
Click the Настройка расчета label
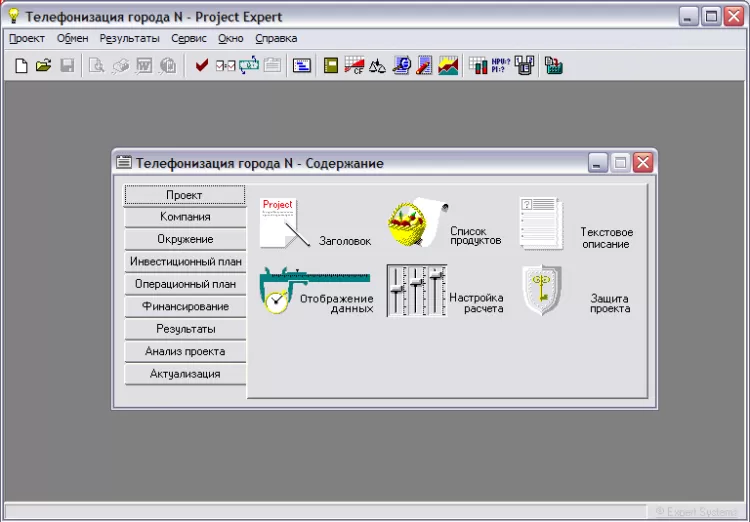click(476, 303)
